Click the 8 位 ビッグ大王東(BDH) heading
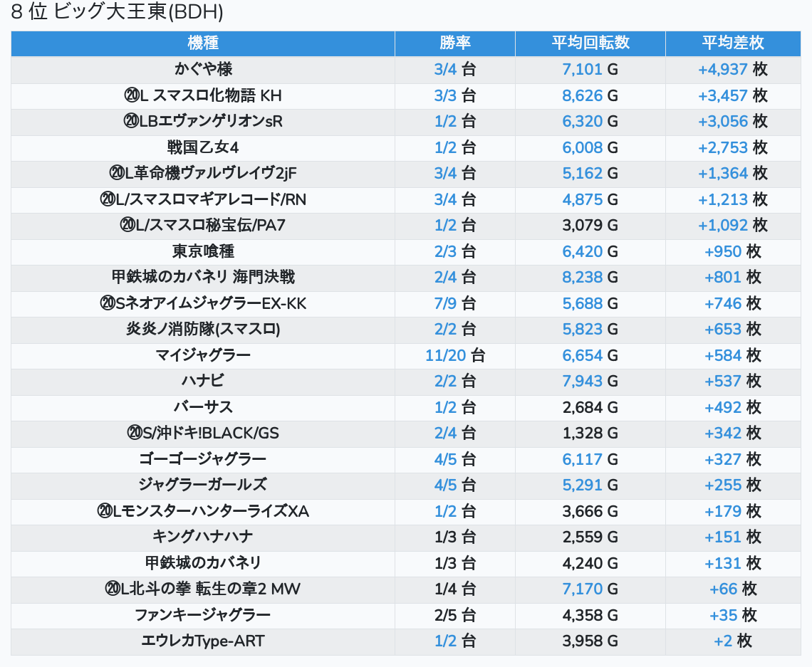This screenshot has height=667, width=812. [118, 12]
